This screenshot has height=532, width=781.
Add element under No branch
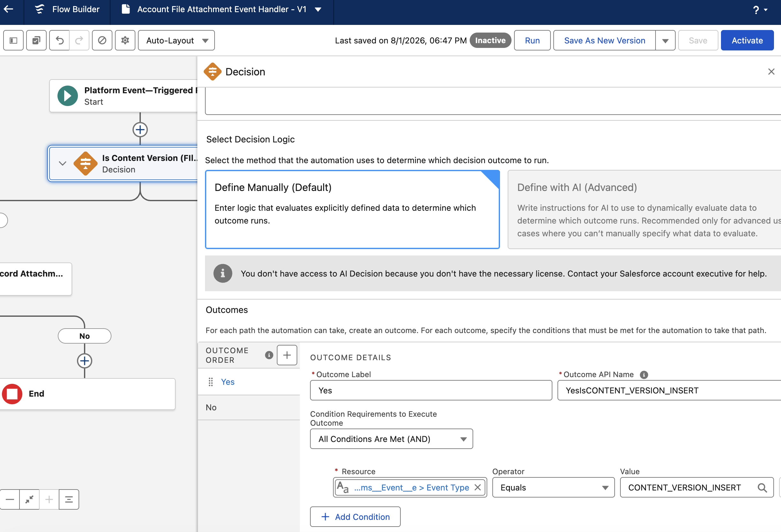84,361
